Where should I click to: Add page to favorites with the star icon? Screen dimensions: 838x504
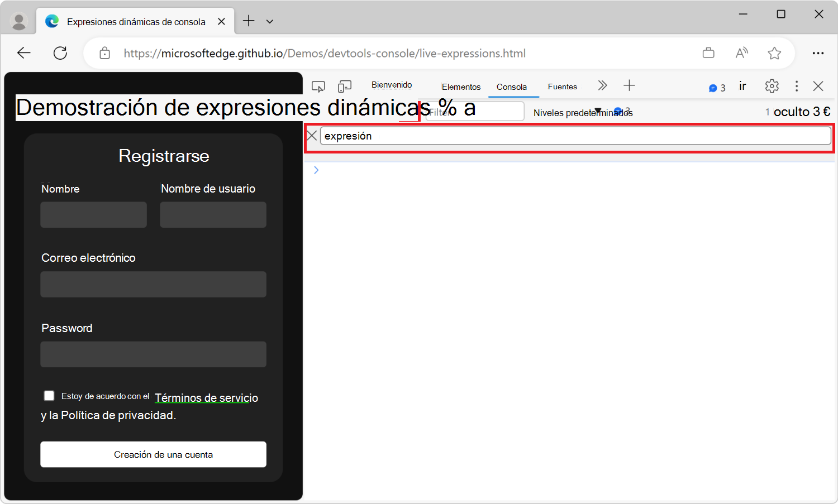pos(774,52)
